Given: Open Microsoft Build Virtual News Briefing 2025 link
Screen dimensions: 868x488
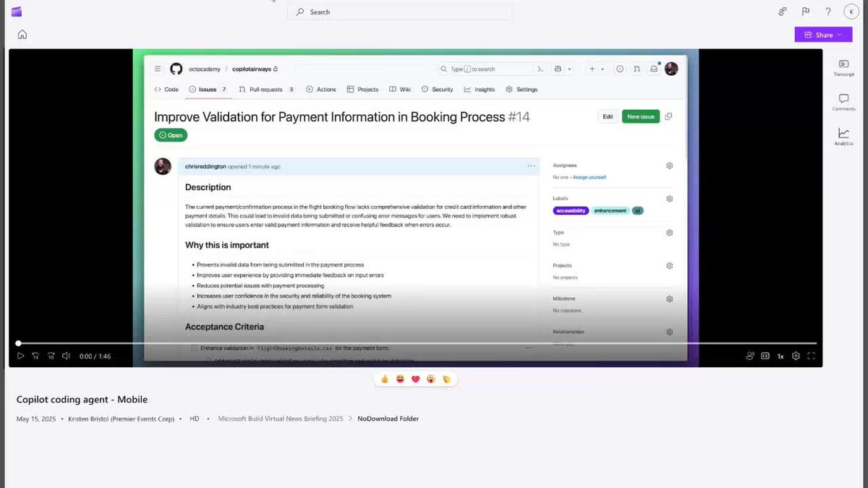Looking at the screenshot, I should pos(281,419).
